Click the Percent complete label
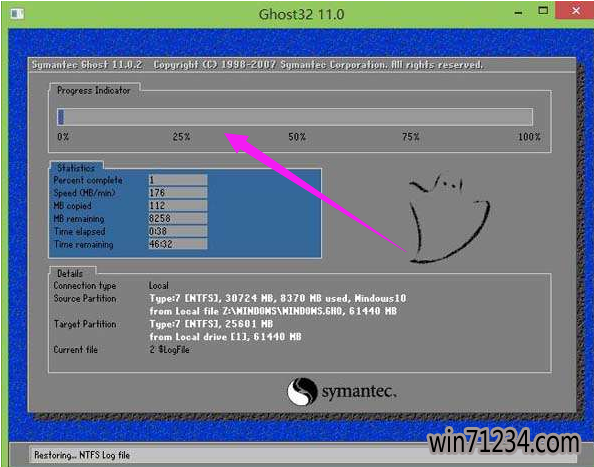Screen dimensions: 594x467 pyautogui.click(x=88, y=180)
